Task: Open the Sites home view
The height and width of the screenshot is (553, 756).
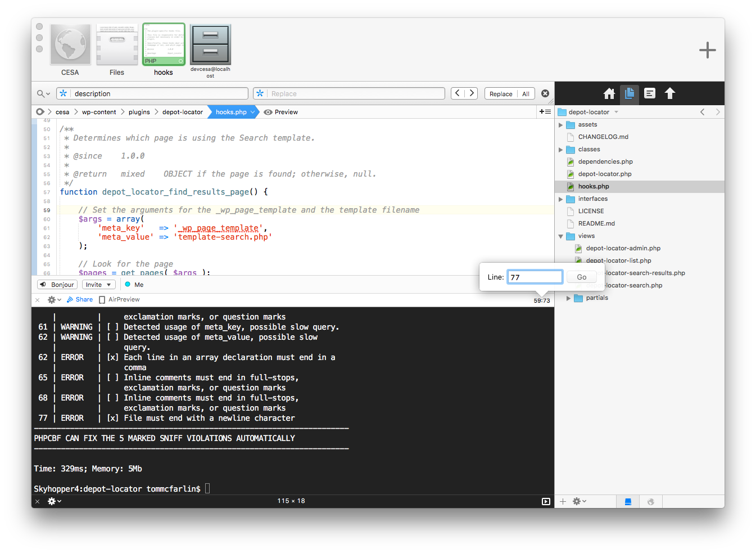Action: [609, 93]
